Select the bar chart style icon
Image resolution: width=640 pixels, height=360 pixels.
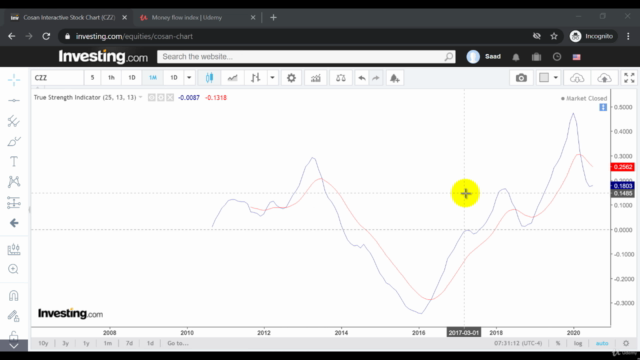pos(256,78)
